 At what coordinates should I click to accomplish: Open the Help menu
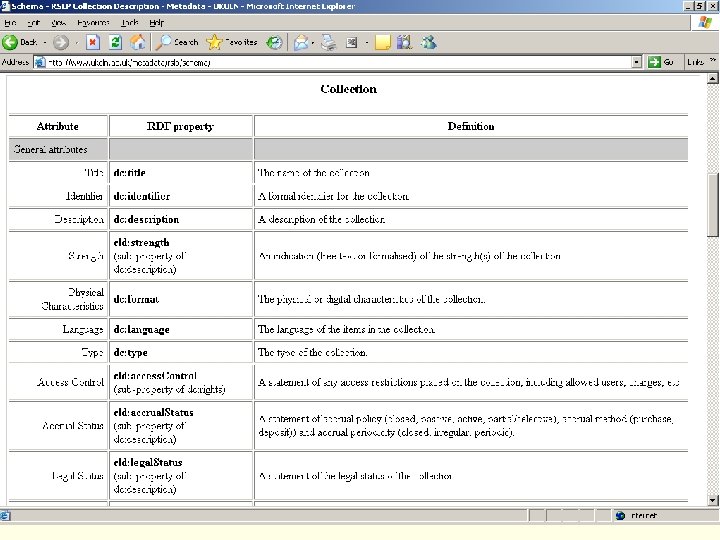157,22
